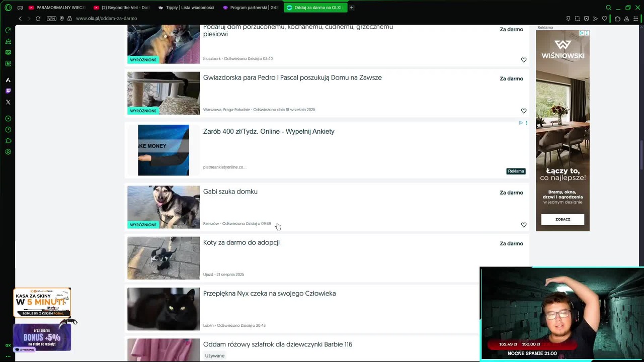Viewport: 644px width, 362px height.
Task: Open Koty za darmo do adopcji listing
Action: coord(241,242)
